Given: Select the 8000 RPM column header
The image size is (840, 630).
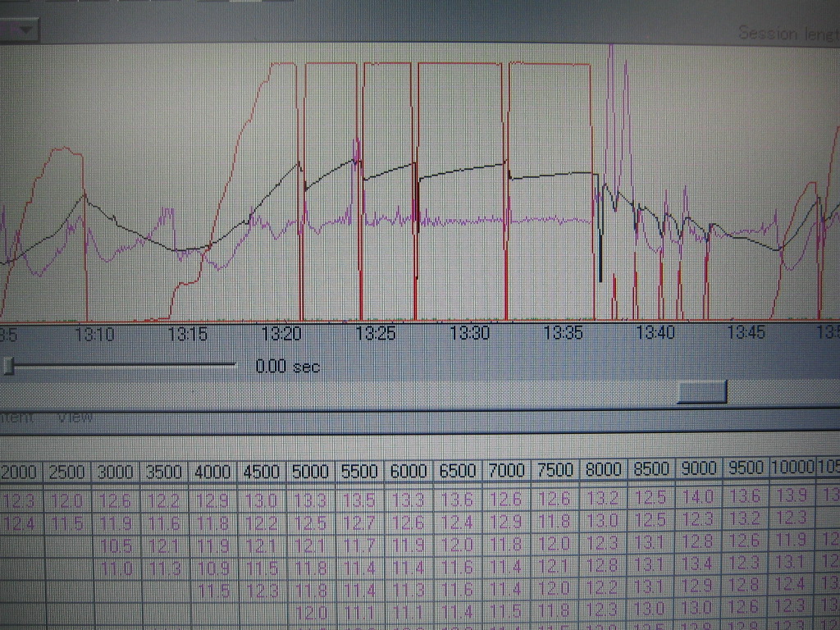Looking at the screenshot, I should click(x=603, y=470).
